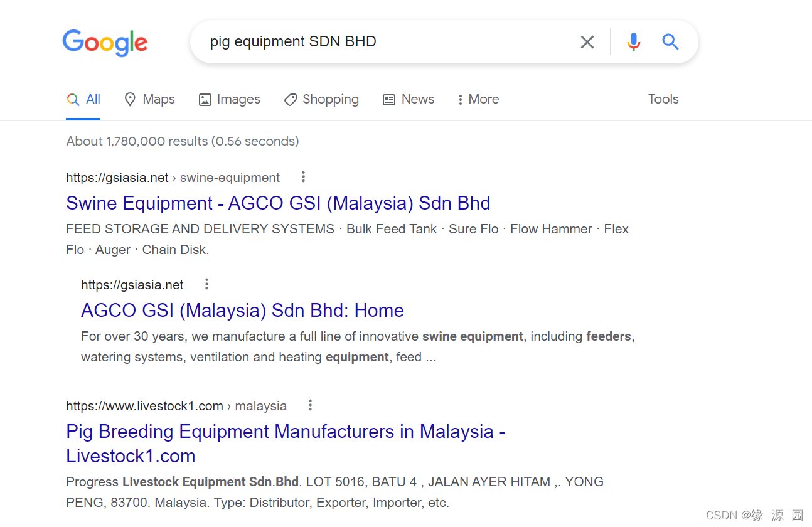812x527 pixels.
Task: Switch to the Shopping tab
Action: point(321,99)
